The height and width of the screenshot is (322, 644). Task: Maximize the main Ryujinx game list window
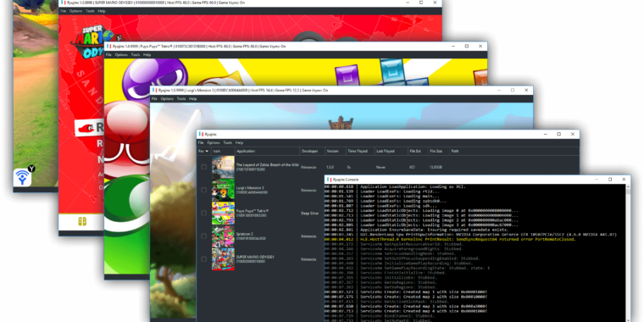point(558,134)
